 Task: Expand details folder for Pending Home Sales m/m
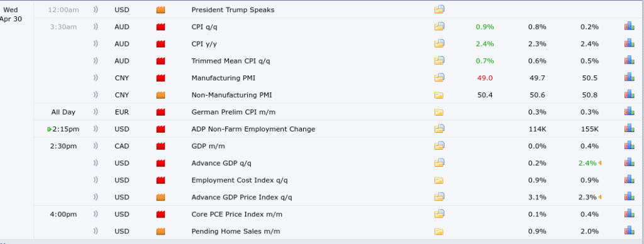point(438,231)
